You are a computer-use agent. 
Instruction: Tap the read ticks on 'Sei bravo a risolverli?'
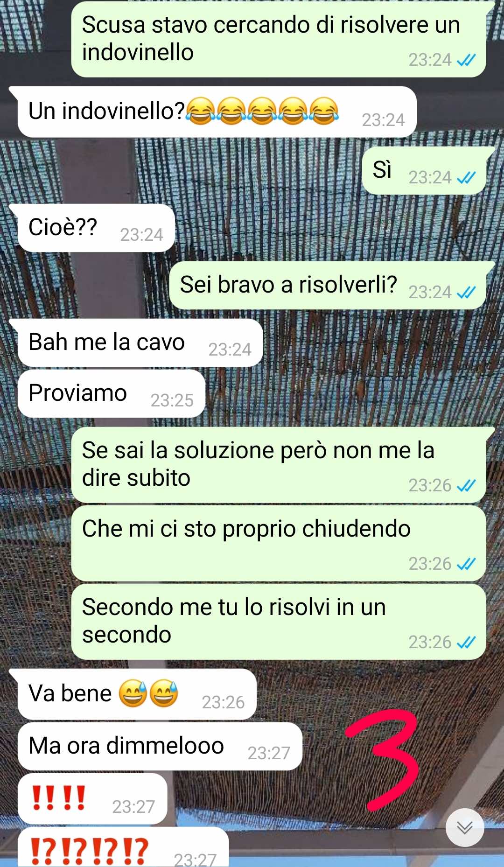[466, 292]
